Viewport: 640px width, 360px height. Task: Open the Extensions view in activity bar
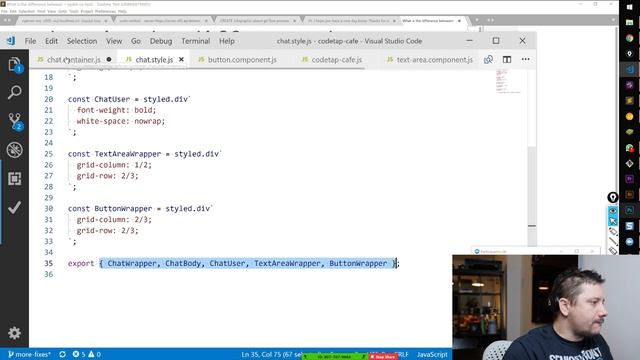point(14,178)
